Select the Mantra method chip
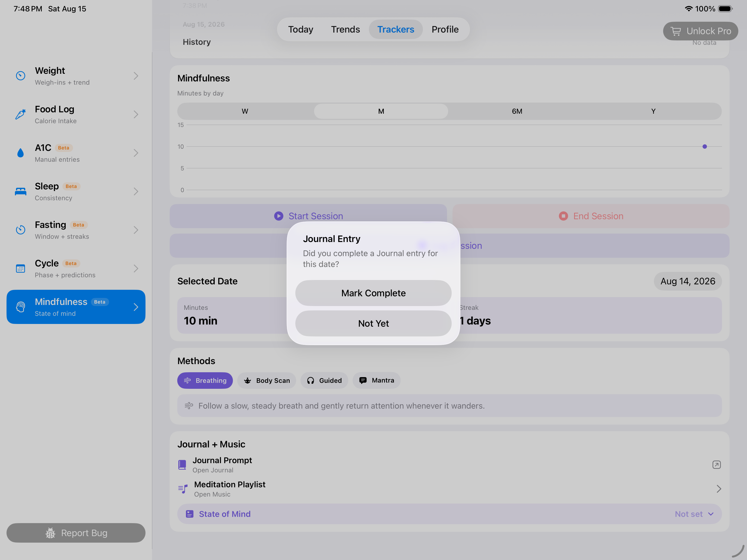747x560 pixels. [376, 380]
